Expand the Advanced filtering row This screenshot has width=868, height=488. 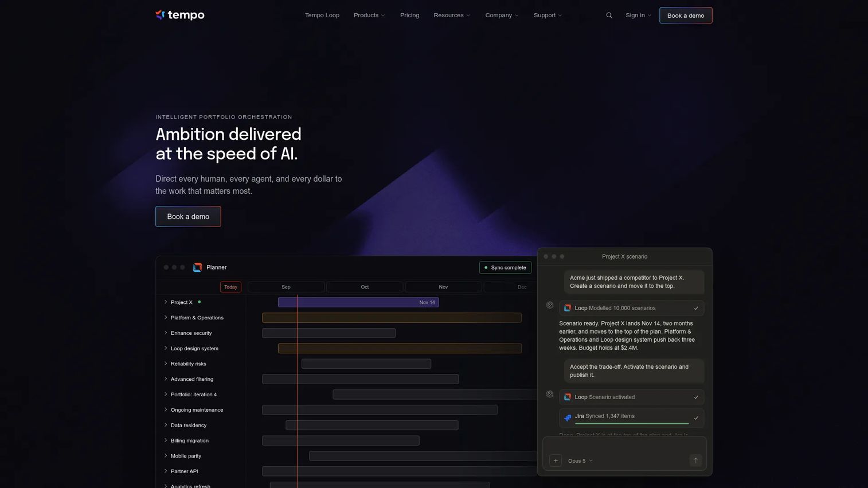(x=166, y=378)
